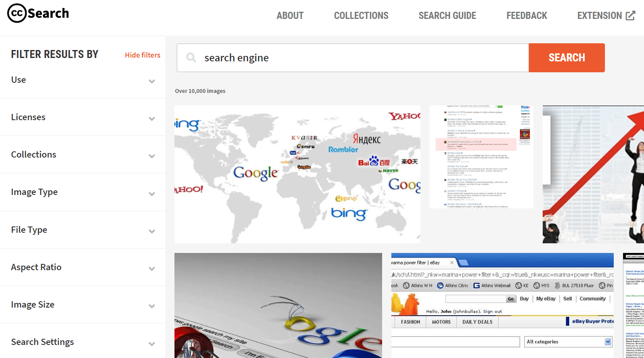Screen dimensions: 644x358
Task: Open the CC Search home logo
Action: click(x=38, y=13)
